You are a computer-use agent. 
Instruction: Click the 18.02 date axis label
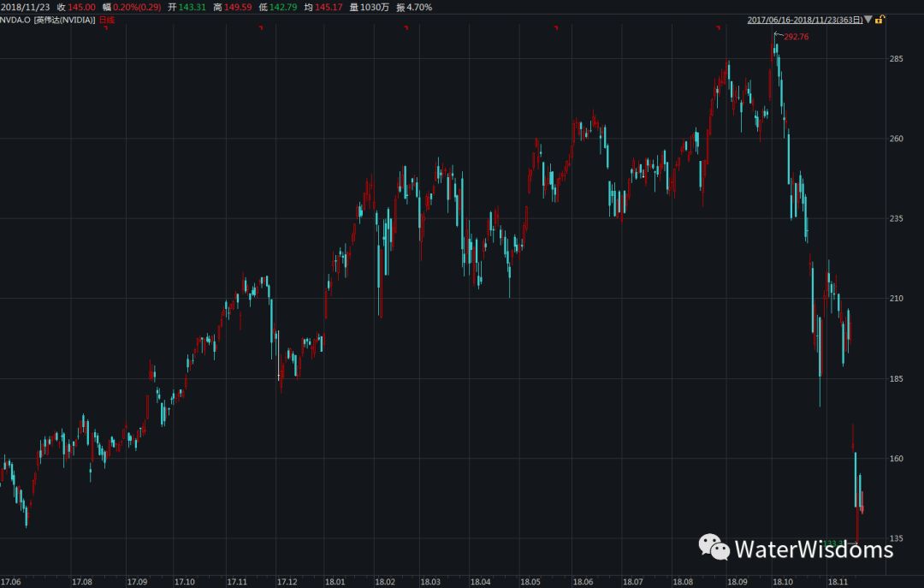click(x=385, y=582)
